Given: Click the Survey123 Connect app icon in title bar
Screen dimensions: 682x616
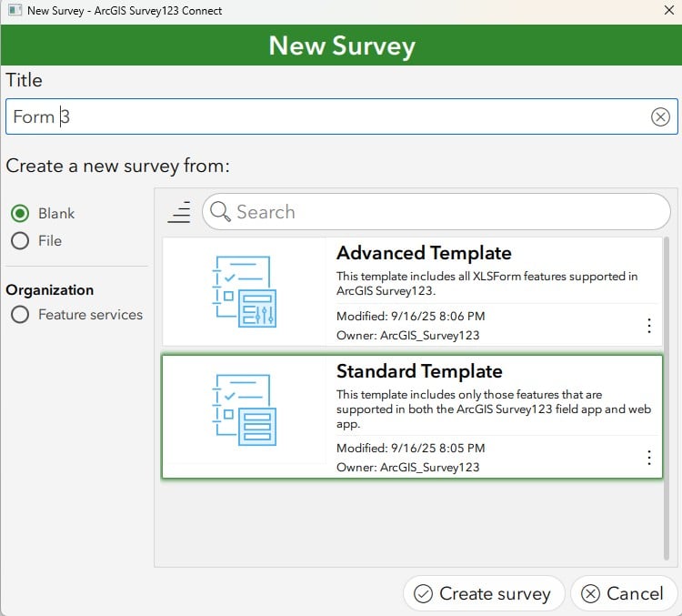Looking at the screenshot, I should click(x=15, y=10).
